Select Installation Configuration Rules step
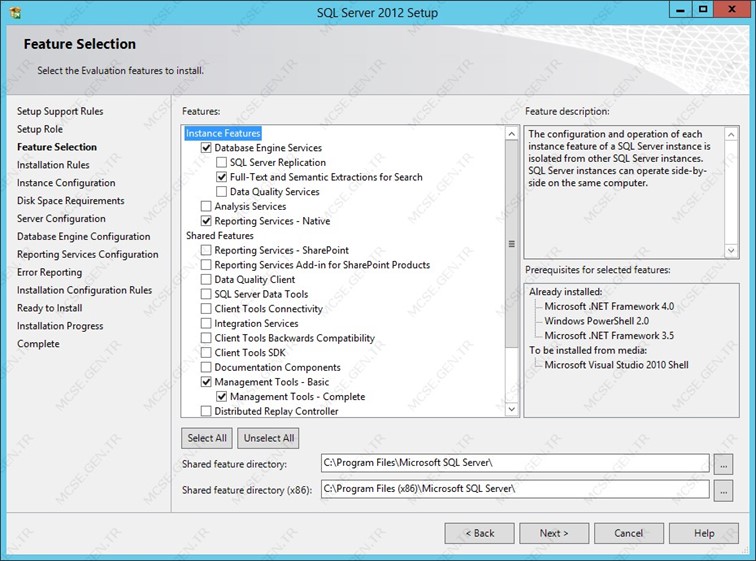Screen dimensions: 756x561 (x=84, y=290)
